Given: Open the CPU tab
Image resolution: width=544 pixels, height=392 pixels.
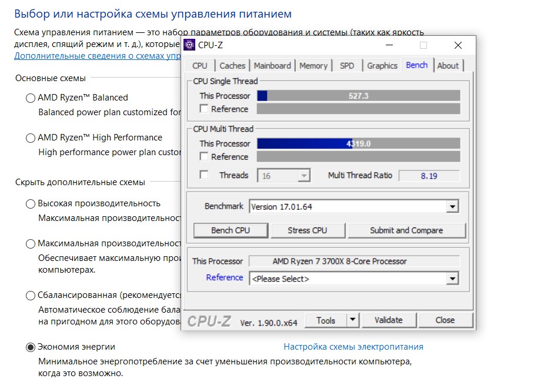Looking at the screenshot, I should [200, 65].
